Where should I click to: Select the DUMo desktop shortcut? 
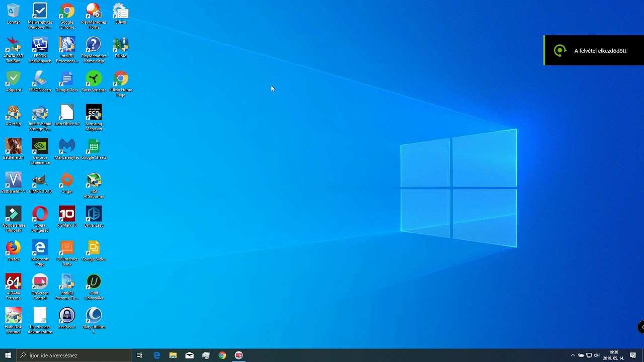pyautogui.click(x=120, y=47)
